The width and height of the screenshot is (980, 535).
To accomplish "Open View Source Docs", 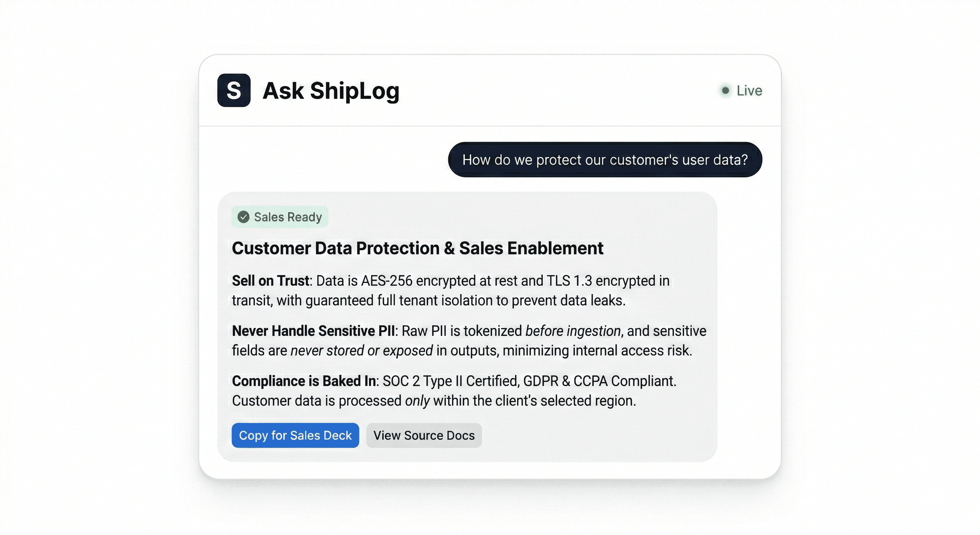I will pyautogui.click(x=424, y=435).
